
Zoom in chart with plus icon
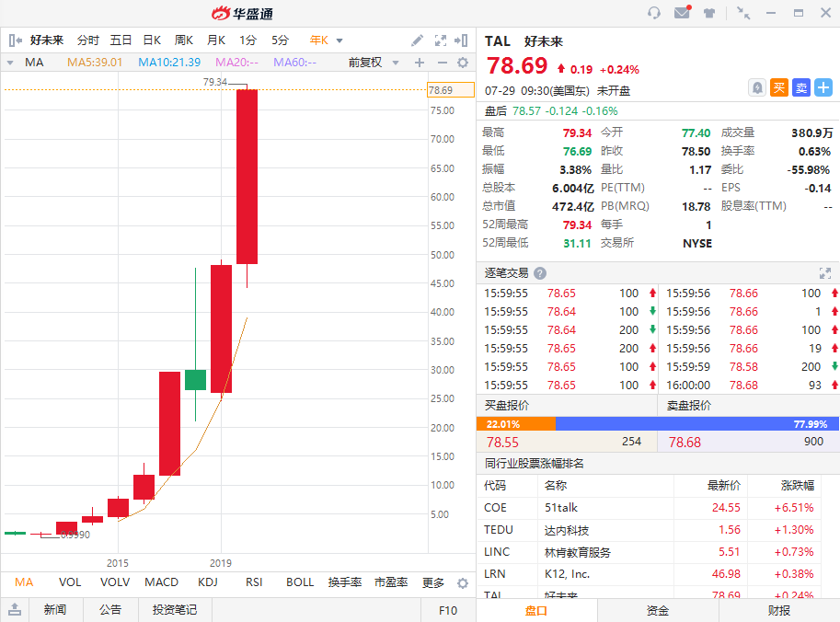click(420, 63)
